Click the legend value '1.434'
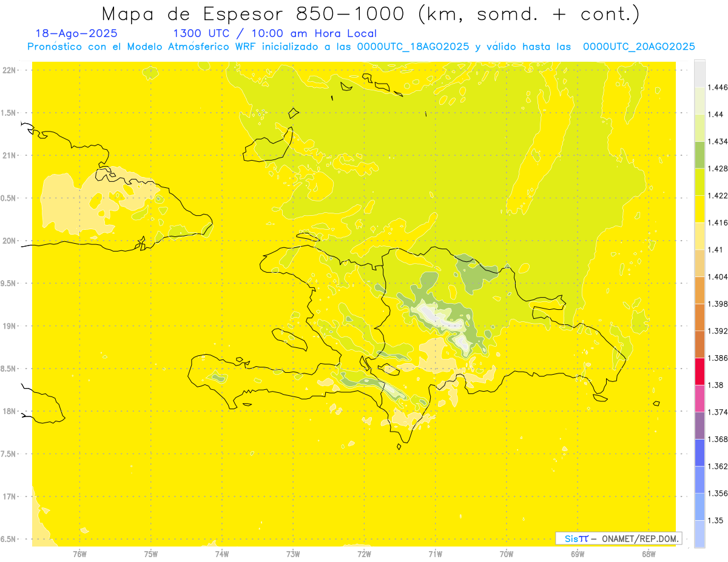This screenshot has height=562, width=728. pyautogui.click(x=718, y=141)
